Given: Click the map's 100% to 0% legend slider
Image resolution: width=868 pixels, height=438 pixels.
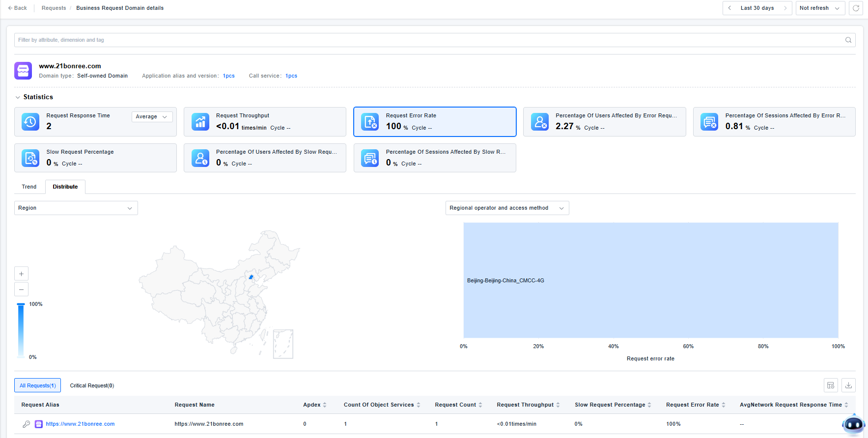Looking at the screenshot, I should 21,330.
